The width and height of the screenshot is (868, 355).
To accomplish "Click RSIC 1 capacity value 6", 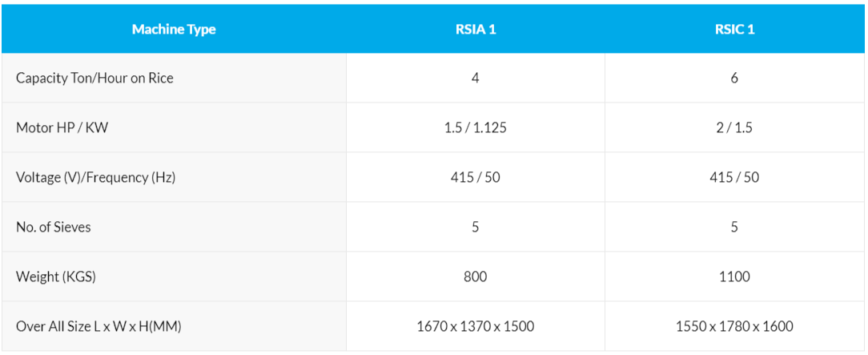I will pos(734,79).
